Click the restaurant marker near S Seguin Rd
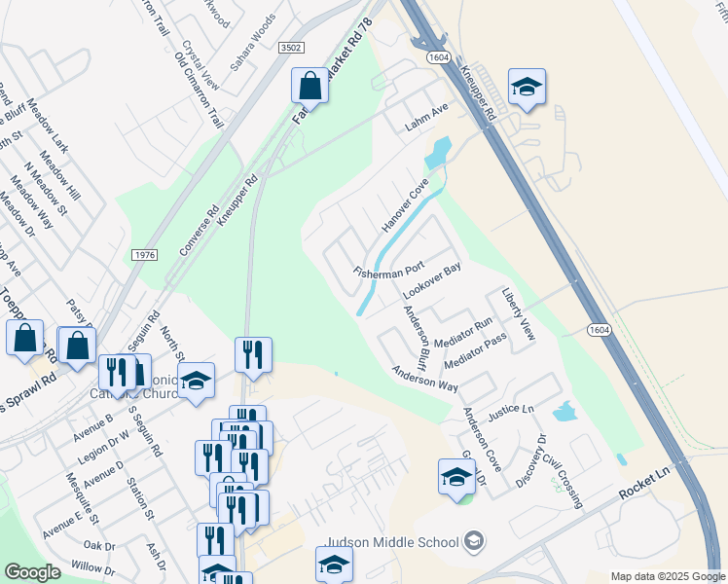 point(115,374)
